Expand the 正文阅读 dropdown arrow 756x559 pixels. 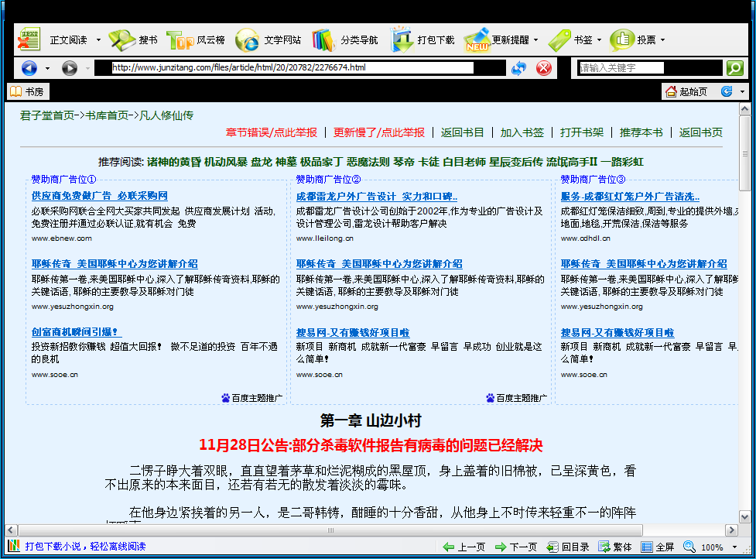99,40
